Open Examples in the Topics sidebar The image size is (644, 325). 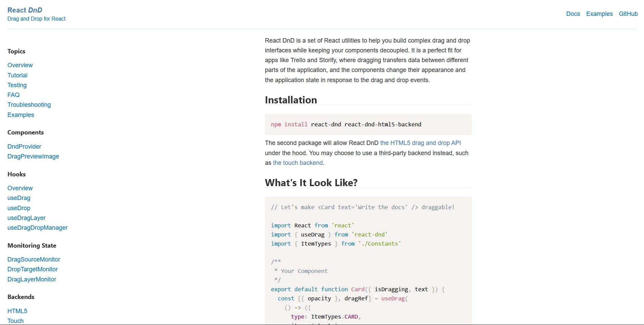(21, 115)
